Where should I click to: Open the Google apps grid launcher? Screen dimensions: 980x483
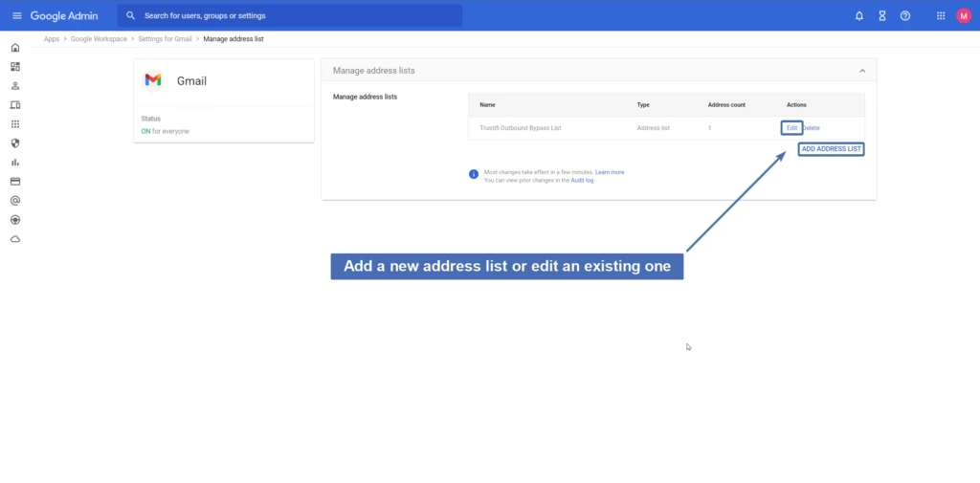point(941,16)
